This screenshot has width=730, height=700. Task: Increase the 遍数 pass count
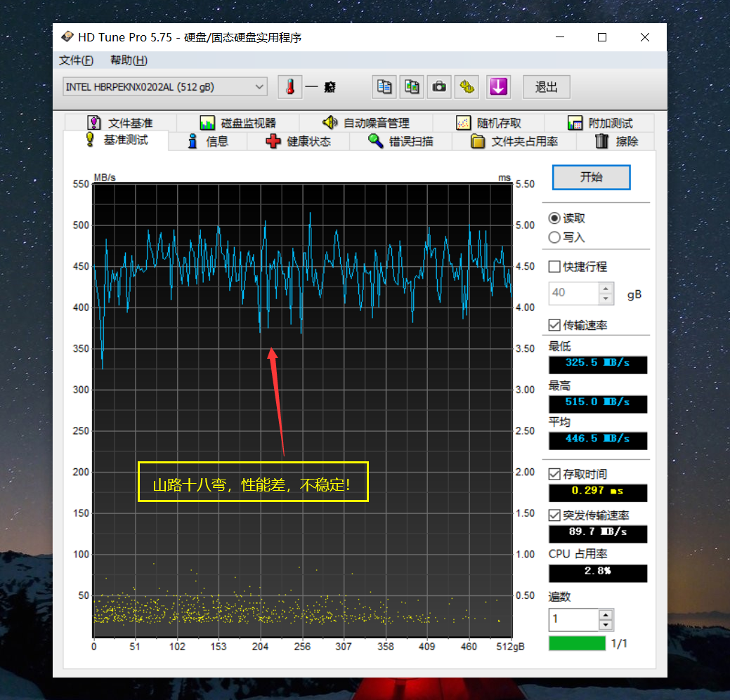click(606, 614)
